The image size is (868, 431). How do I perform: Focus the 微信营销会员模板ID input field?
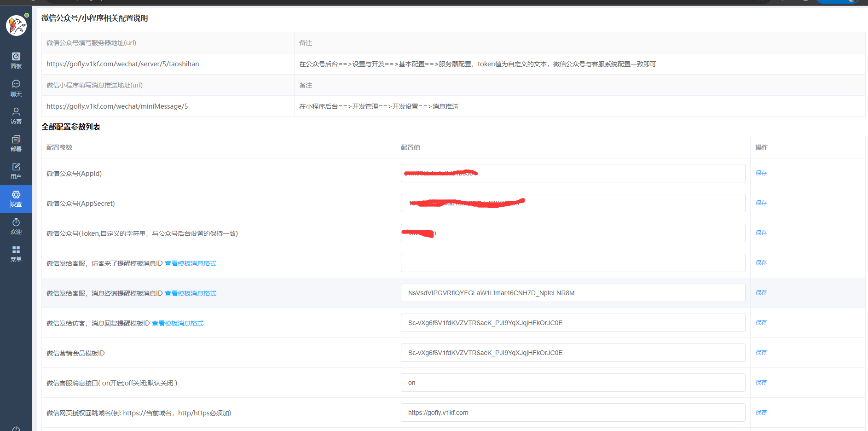click(x=573, y=353)
